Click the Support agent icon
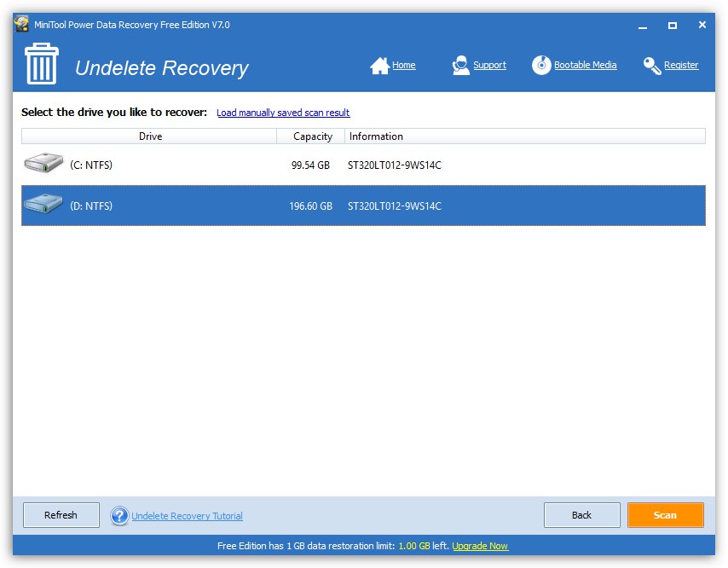The width and height of the screenshot is (728, 568). (x=460, y=66)
